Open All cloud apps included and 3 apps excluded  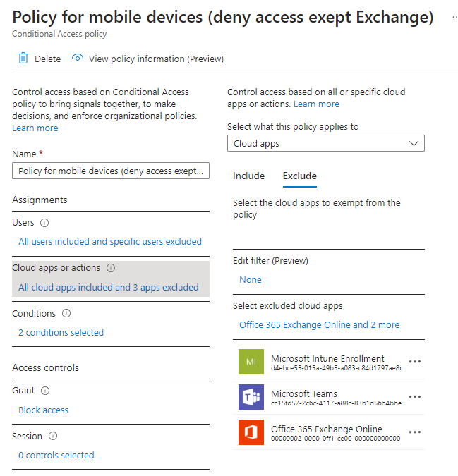tap(109, 287)
